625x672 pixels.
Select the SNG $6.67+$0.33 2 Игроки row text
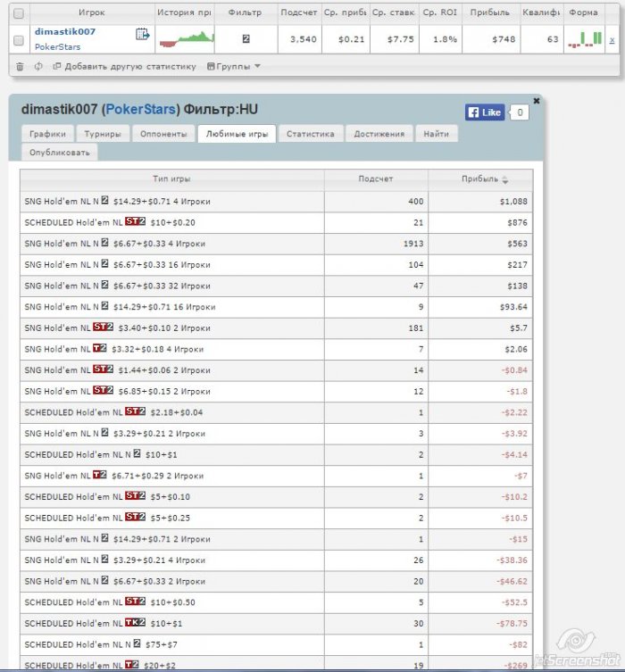[x=115, y=582]
